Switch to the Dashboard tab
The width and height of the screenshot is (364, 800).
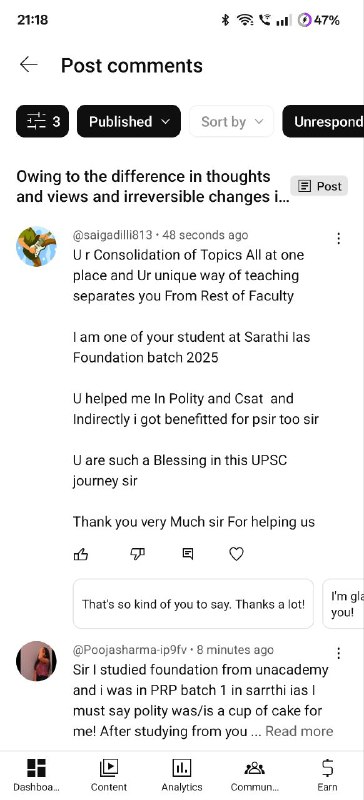36,774
